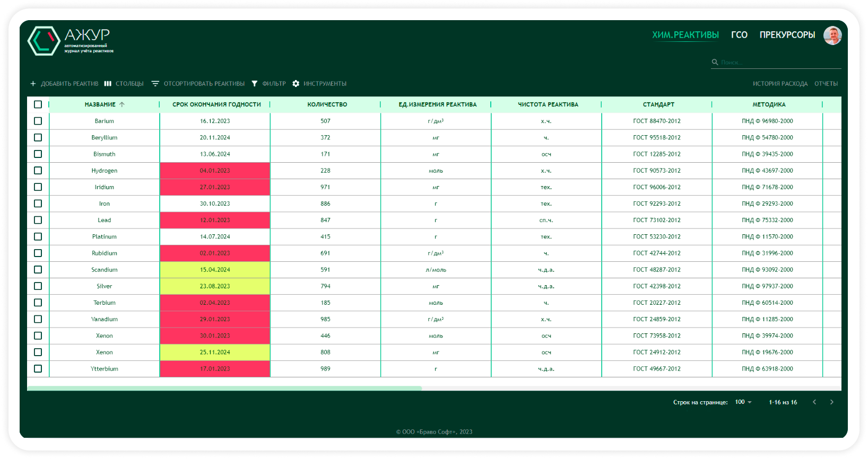Open the funnel filter icon
Viewport: 868px width, 459px height.
(255, 84)
